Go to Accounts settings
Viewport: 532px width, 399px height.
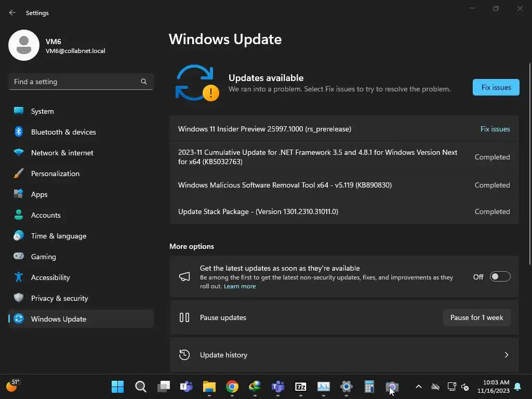[x=81, y=215]
